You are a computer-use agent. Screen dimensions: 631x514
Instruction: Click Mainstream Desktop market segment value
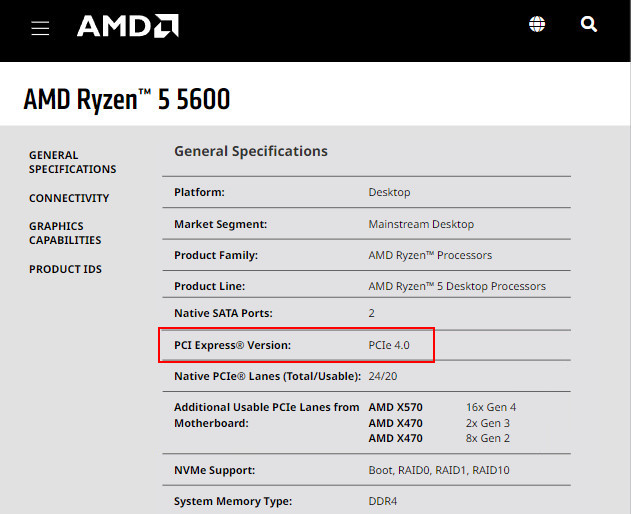(x=421, y=224)
